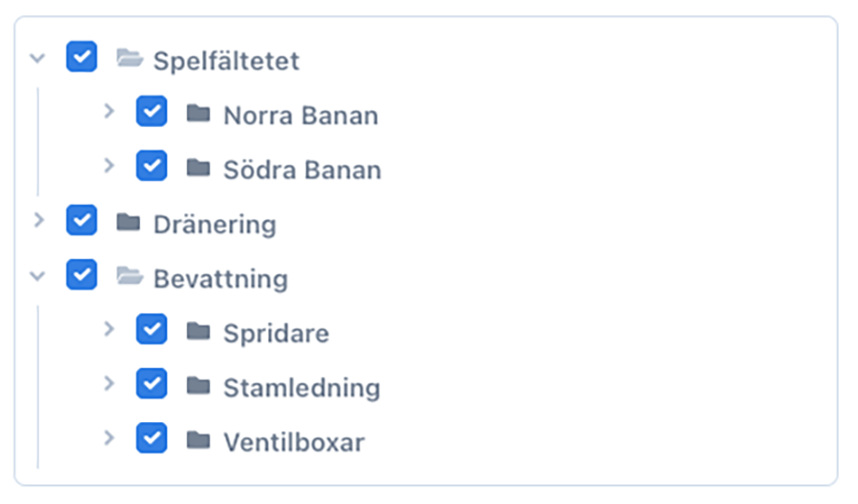Click the folder icon next to Södra Banan
858x504 pixels.
tap(198, 168)
